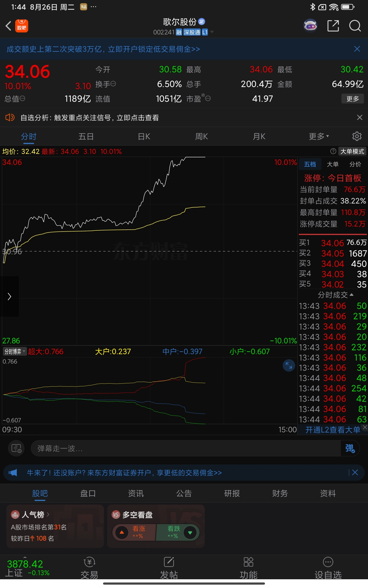Collapse the 分时成交 list arrow
This screenshot has height=588, width=368.
tap(351, 294)
